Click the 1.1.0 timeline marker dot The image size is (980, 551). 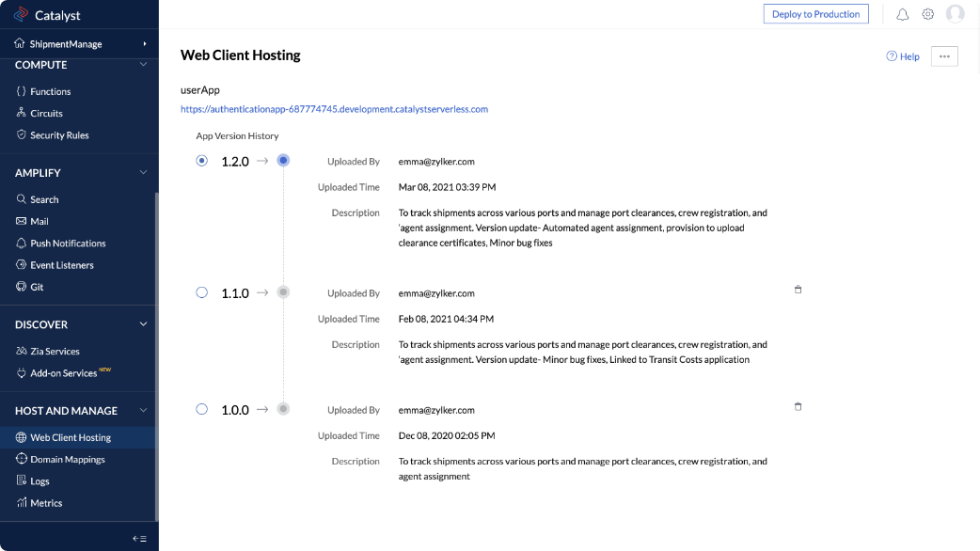[x=283, y=291]
